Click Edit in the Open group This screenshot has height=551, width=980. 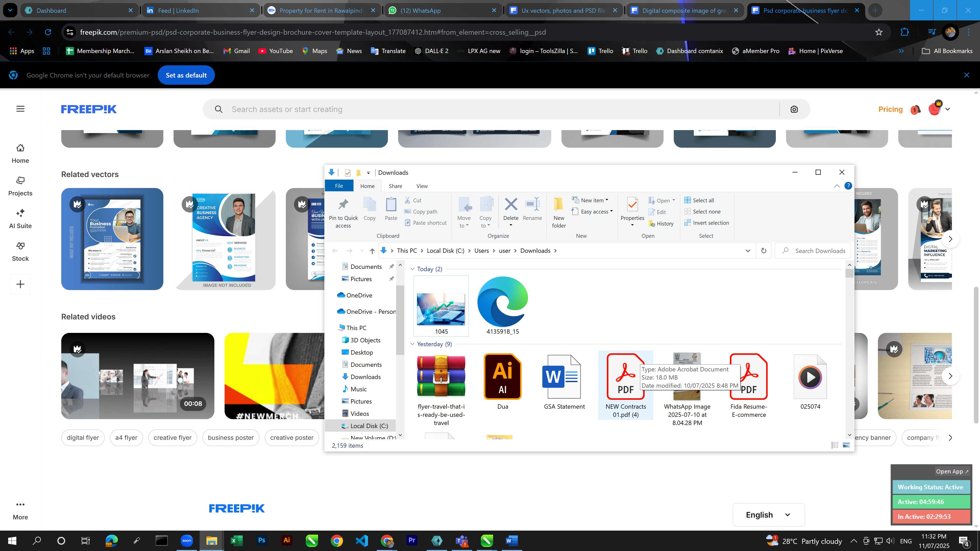click(x=657, y=212)
